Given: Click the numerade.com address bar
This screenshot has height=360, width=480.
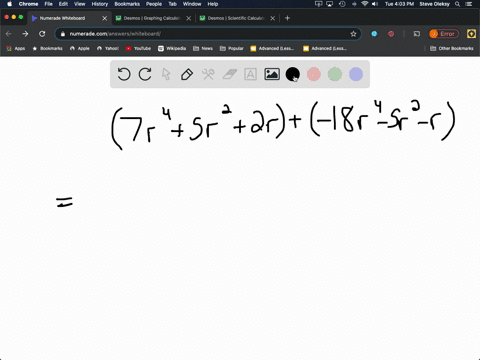Looking at the screenshot, I should 208,34.
